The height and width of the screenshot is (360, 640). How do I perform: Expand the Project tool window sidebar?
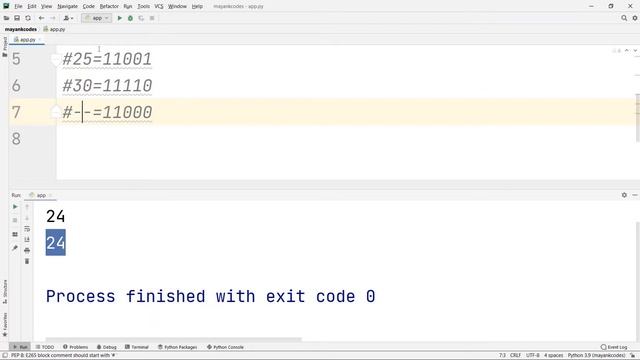[x=4, y=47]
